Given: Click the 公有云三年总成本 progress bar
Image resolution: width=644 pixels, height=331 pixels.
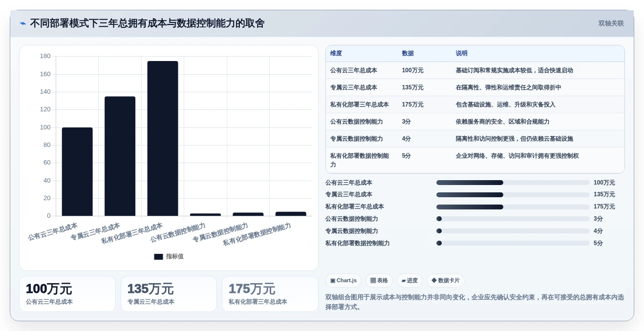Looking at the screenshot, I should pyautogui.click(x=513, y=183).
